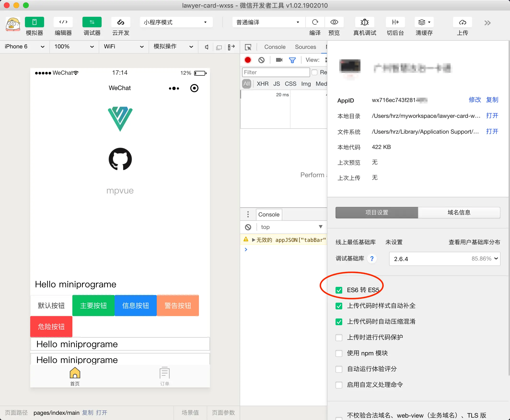Launch 真机调试 real device debugging

point(365,22)
